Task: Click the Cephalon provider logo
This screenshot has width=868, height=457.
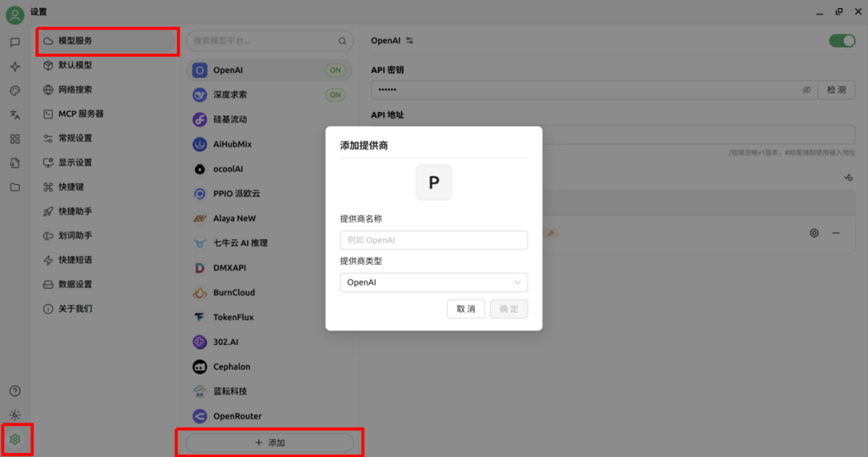Action: pos(200,366)
